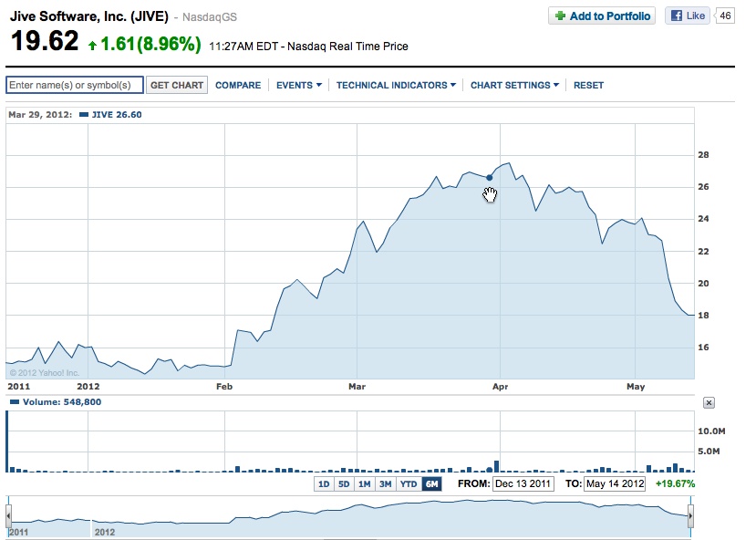The width and height of the screenshot is (756, 540).
Task: Click the green up arrow beside price change
Action: [92, 46]
